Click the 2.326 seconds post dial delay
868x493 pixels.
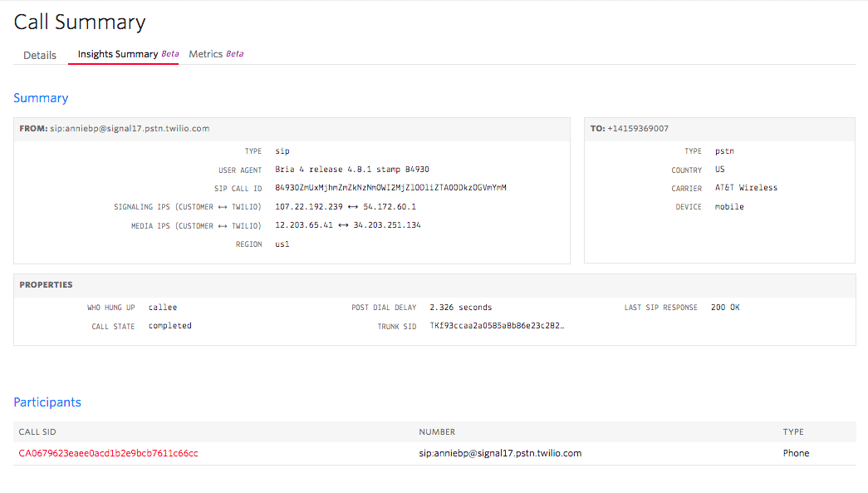click(x=460, y=308)
